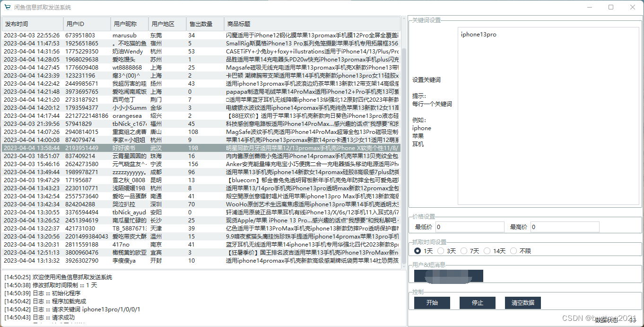Select the row for user marusub

coord(201,35)
